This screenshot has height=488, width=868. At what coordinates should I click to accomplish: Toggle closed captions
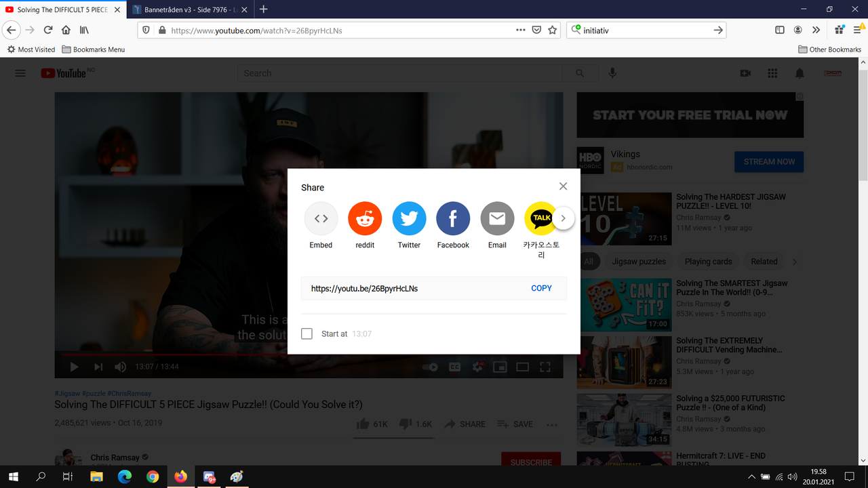coord(454,367)
